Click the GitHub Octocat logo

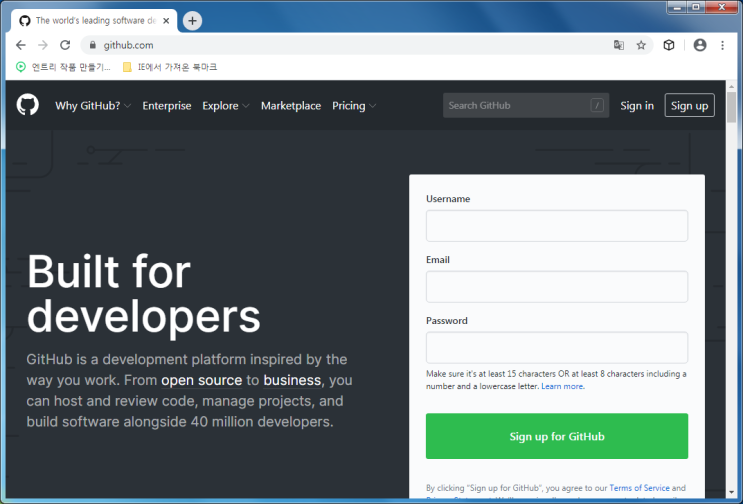point(27,105)
